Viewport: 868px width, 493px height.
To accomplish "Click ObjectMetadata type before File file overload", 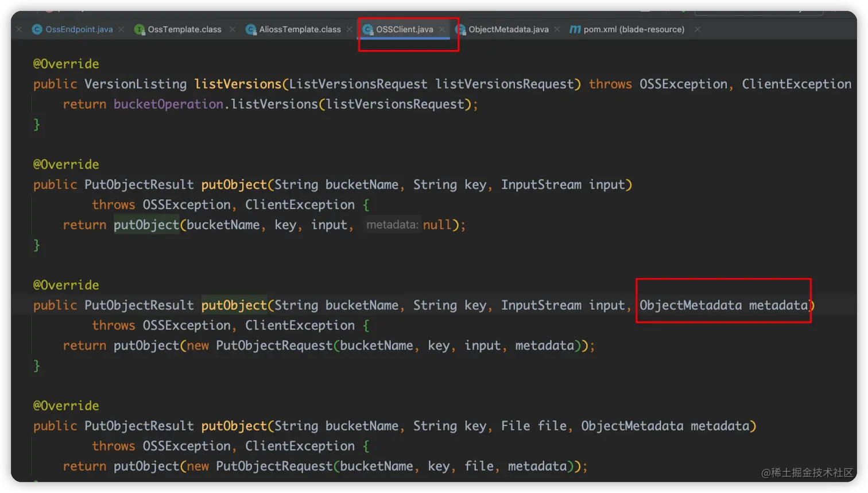I will [632, 426].
